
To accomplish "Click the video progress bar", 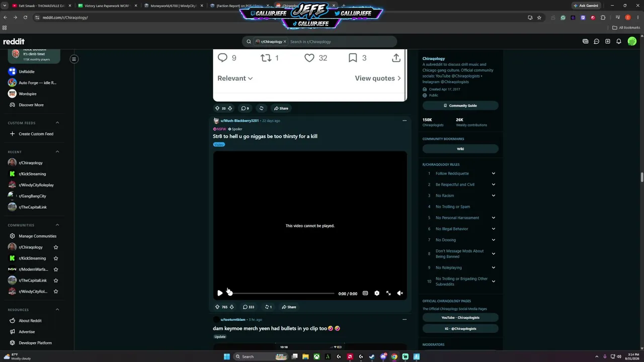I will (x=281, y=293).
